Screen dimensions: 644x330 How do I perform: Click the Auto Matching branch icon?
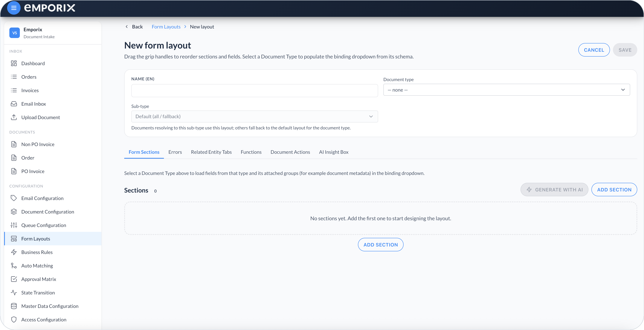click(14, 266)
